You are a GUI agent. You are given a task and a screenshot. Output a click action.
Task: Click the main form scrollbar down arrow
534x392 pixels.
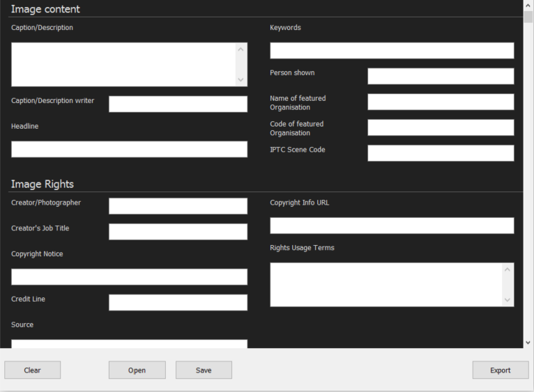pyautogui.click(x=528, y=343)
